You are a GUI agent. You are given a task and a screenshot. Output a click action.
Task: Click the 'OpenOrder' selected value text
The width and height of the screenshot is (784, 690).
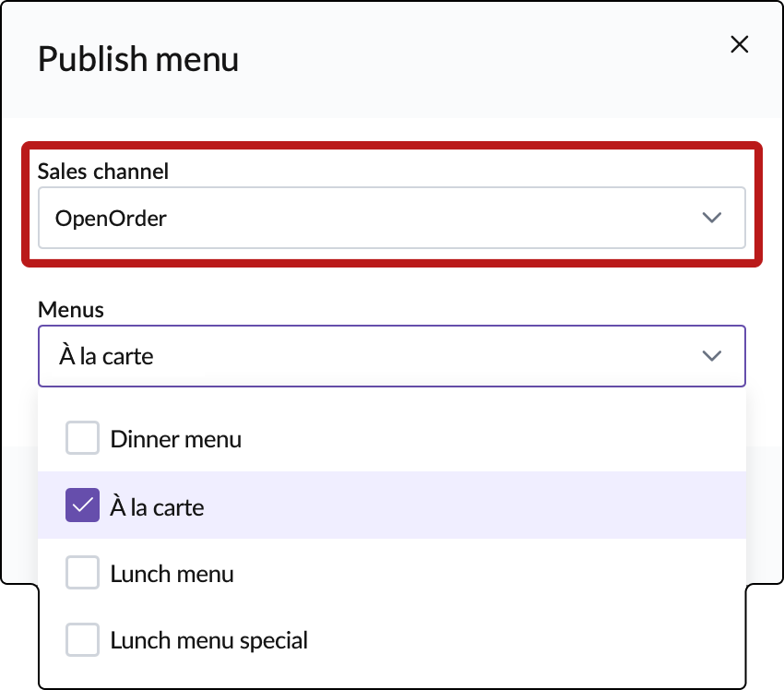111,219
